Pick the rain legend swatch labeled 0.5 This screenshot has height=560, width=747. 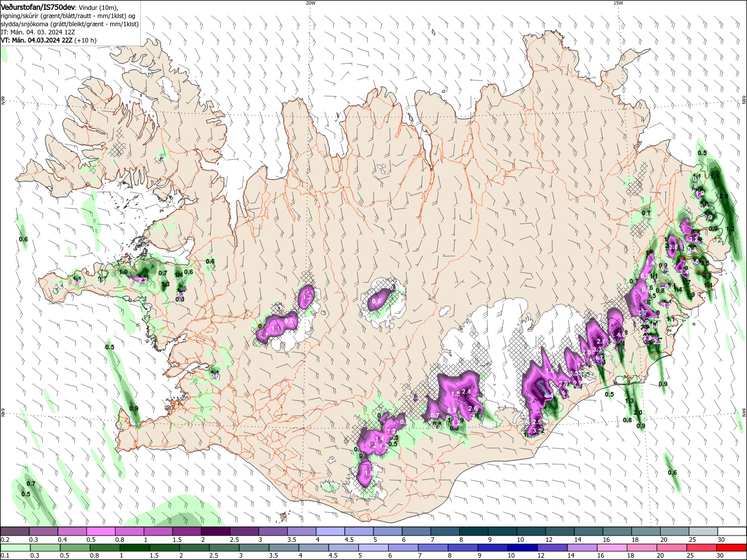tap(74, 548)
